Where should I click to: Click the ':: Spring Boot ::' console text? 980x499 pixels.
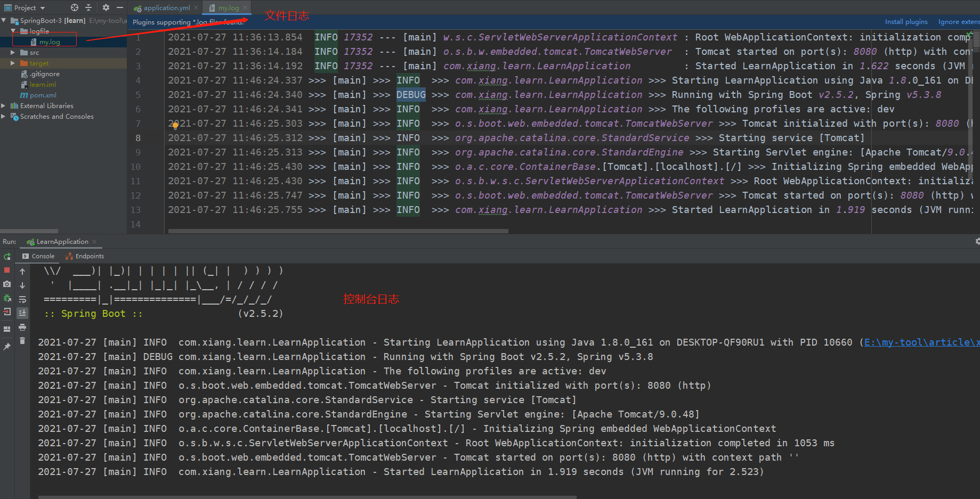pos(93,314)
